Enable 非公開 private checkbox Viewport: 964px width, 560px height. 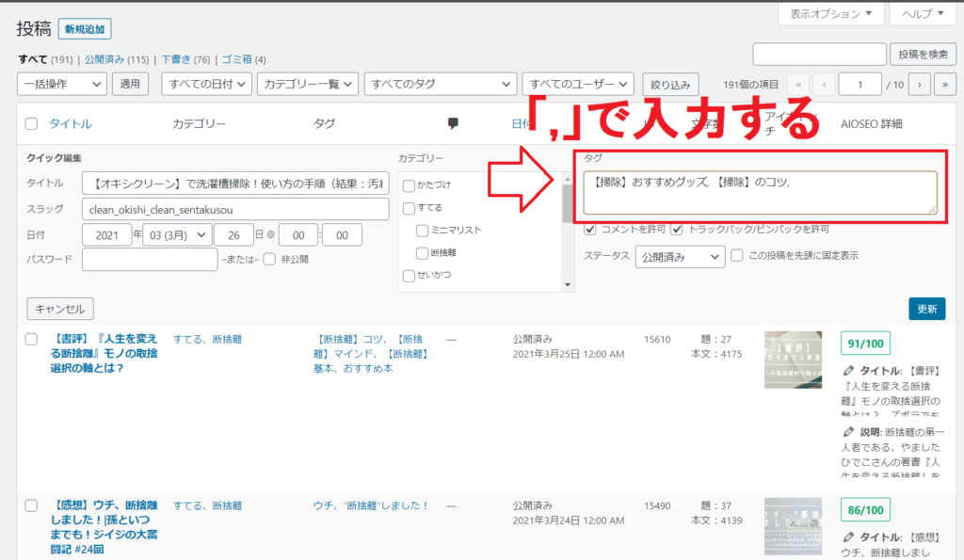tap(269, 259)
